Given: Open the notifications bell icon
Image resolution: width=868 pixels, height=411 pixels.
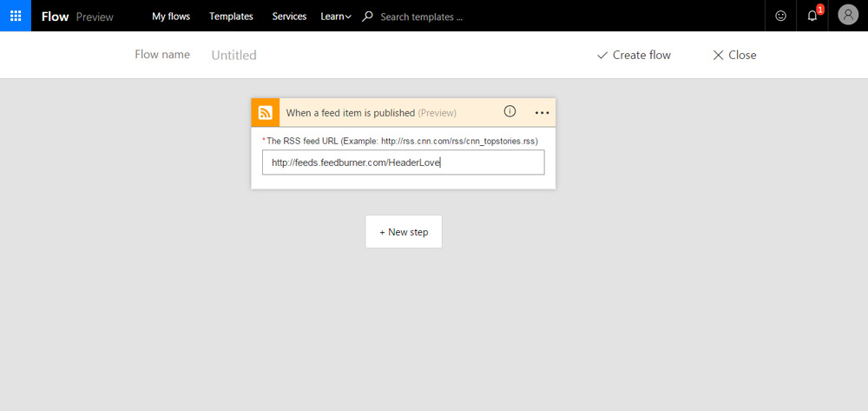Looking at the screenshot, I should click(x=812, y=16).
